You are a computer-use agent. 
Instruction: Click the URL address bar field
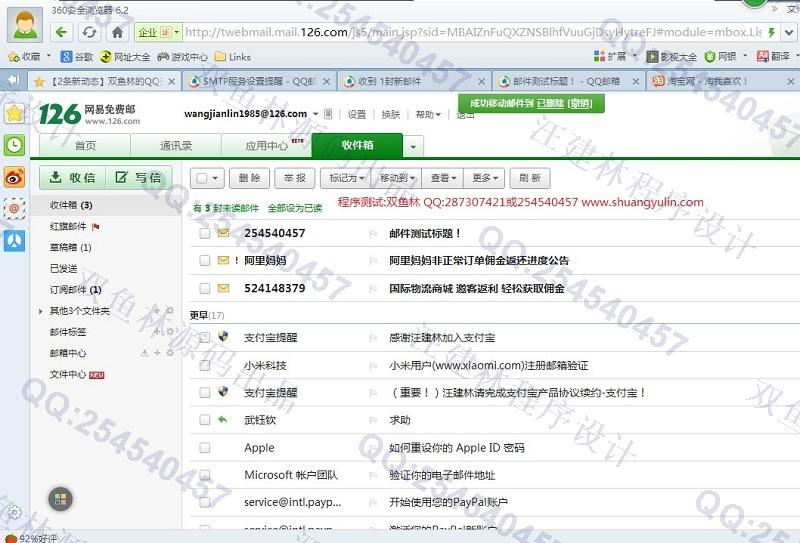coord(472,33)
